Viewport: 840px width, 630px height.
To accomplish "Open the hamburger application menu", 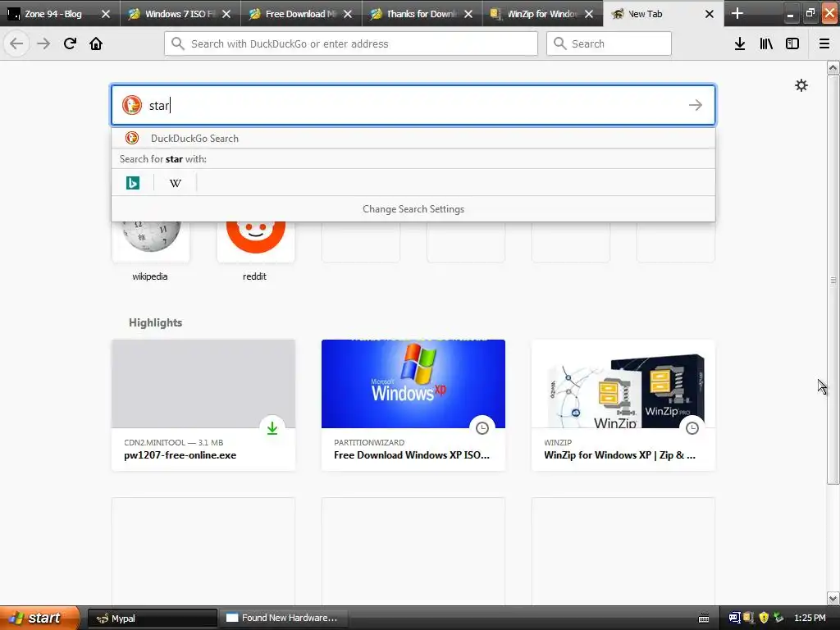I will (824, 43).
